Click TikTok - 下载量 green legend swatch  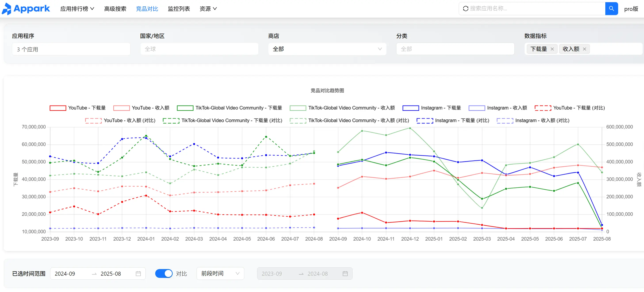coord(185,108)
